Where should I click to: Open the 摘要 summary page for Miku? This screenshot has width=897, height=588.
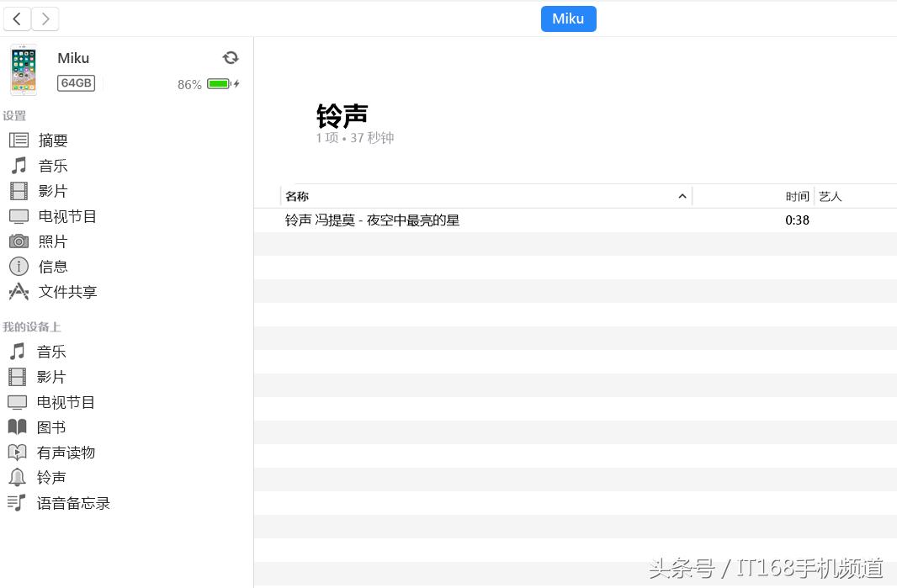pyautogui.click(x=53, y=140)
